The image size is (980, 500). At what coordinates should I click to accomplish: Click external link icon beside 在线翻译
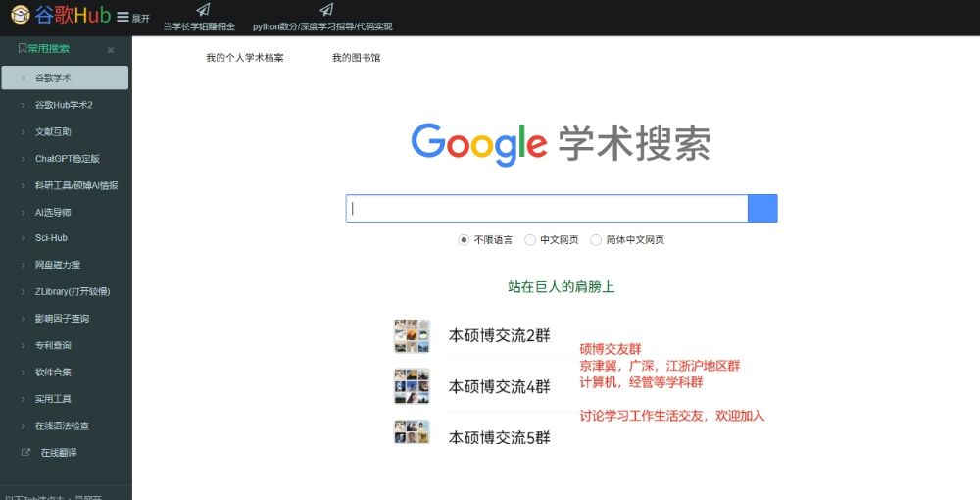25,453
